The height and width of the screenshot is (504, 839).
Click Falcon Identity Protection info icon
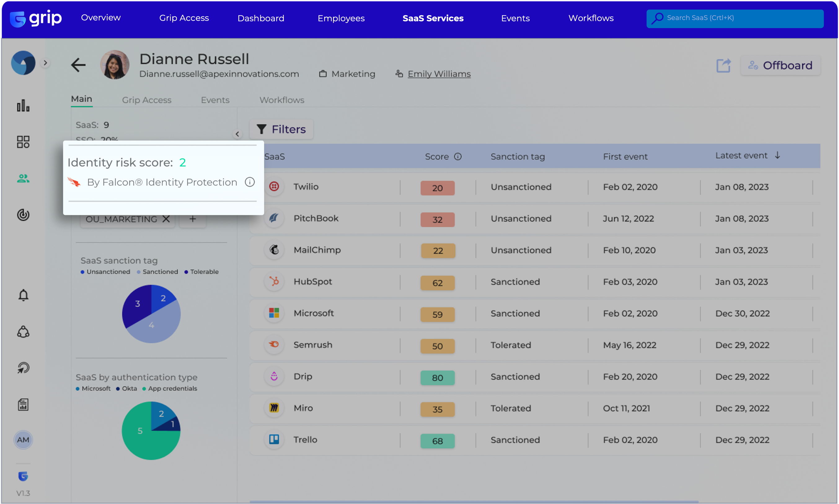[x=249, y=182]
